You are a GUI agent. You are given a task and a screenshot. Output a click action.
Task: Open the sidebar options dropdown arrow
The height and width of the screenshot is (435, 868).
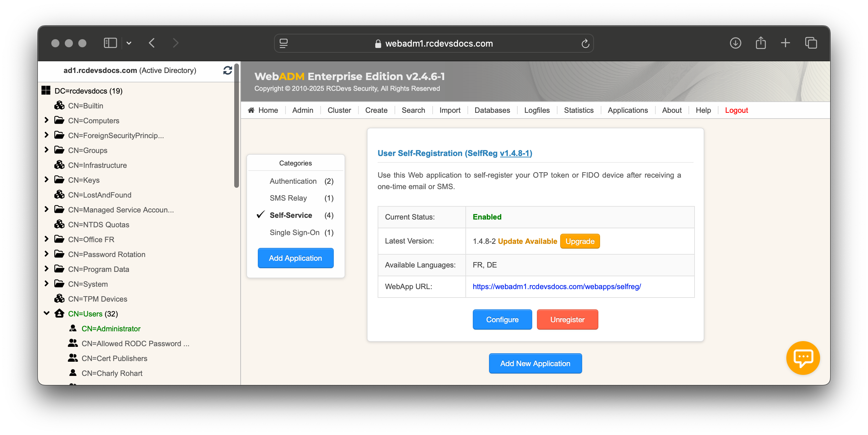129,43
